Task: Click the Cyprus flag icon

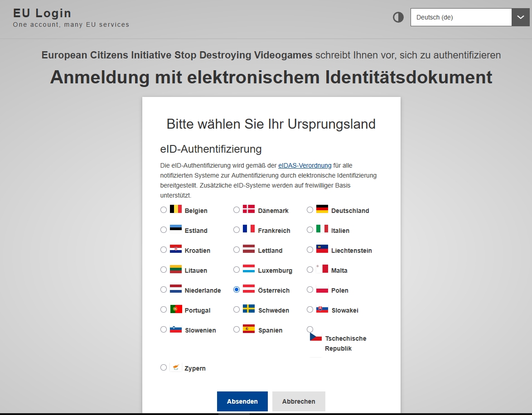Action: pos(176,367)
